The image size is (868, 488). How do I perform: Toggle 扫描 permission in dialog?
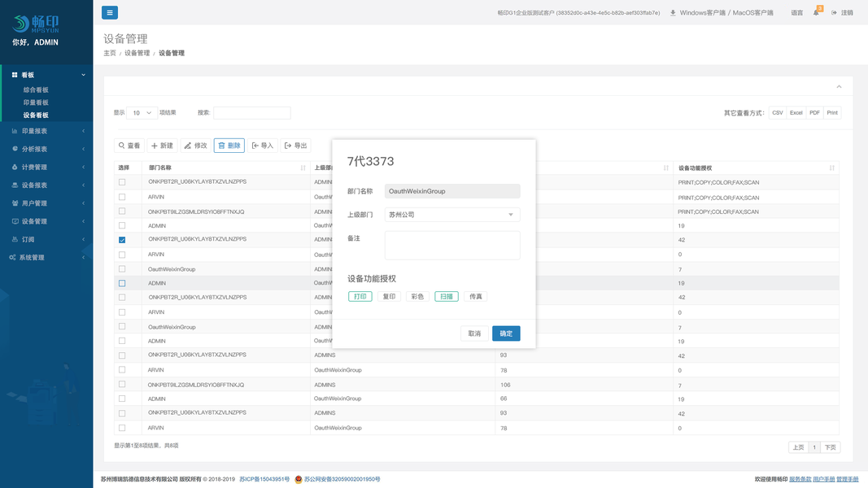pos(446,297)
